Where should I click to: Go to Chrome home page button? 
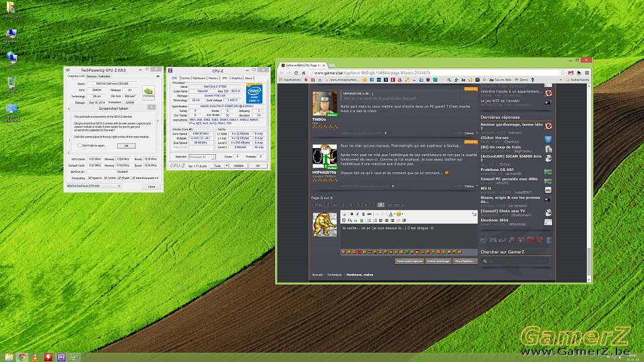point(303,72)
